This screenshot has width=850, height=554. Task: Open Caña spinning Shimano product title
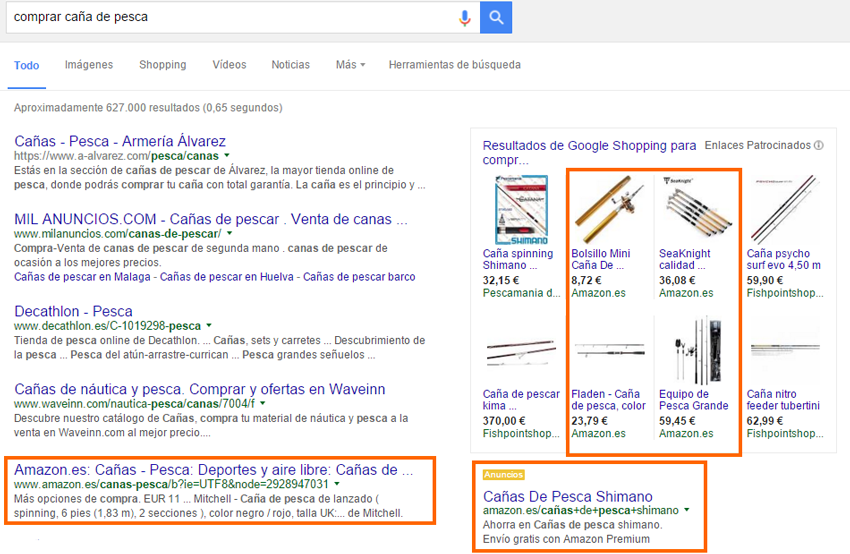pos(518,259)
